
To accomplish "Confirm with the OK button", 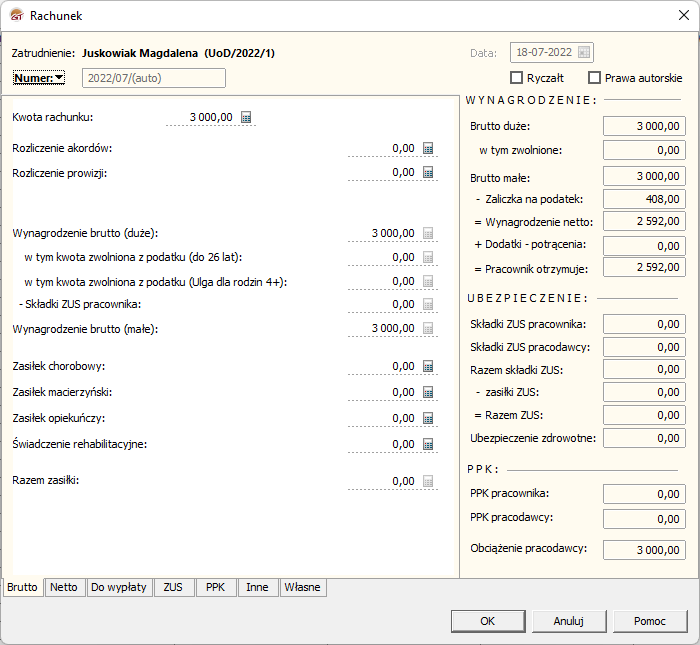I will point(488,621).
